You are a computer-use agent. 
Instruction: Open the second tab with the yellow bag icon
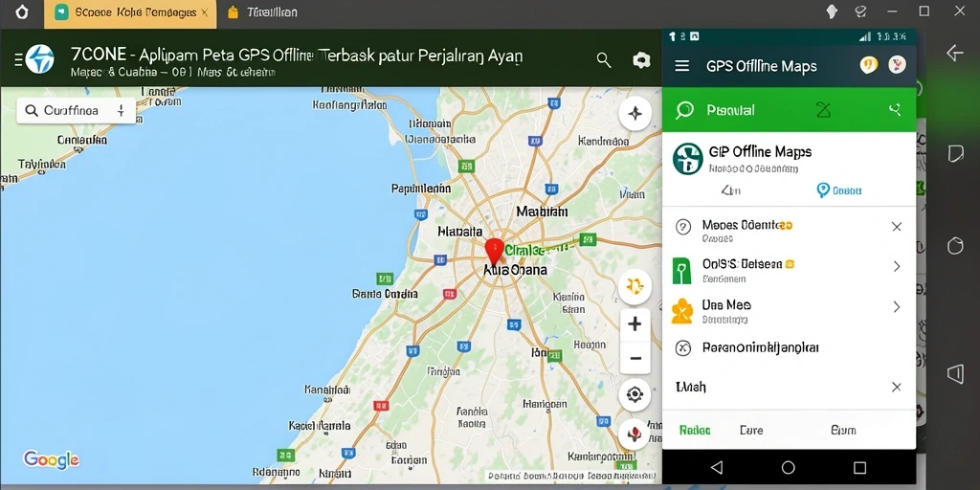(x=262, y=12)
